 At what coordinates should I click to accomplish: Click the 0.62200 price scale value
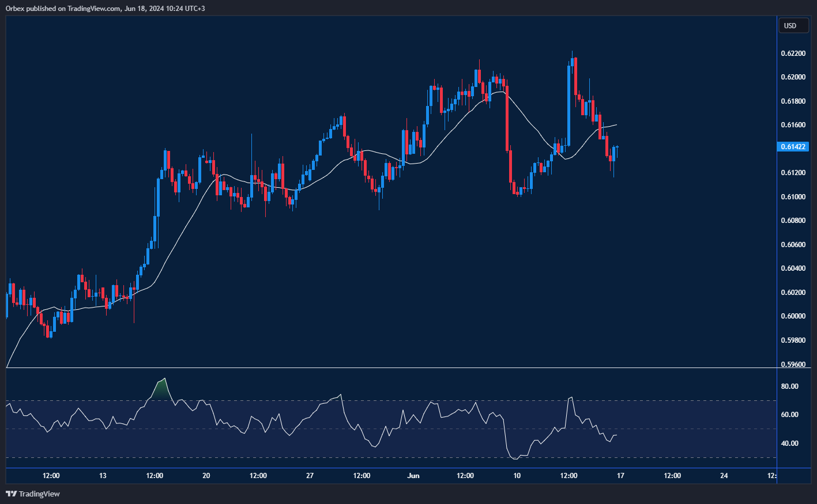coord(795,53)
